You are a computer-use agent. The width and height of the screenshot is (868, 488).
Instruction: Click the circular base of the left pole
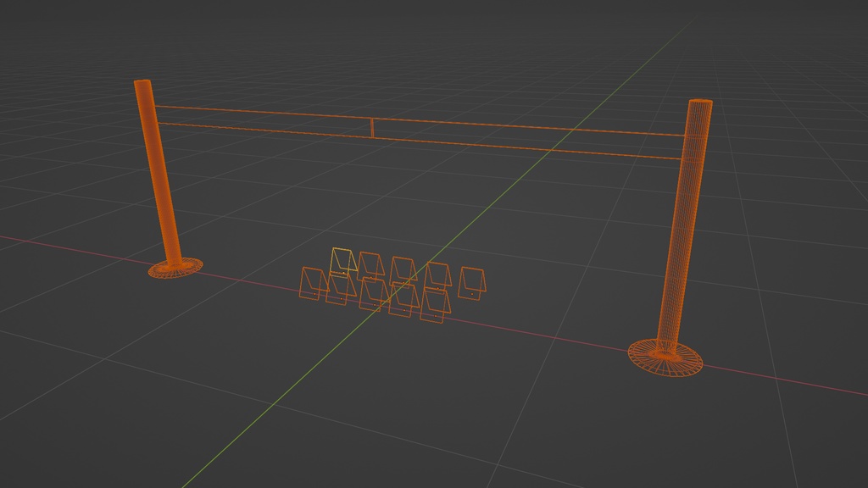point(172,269)
